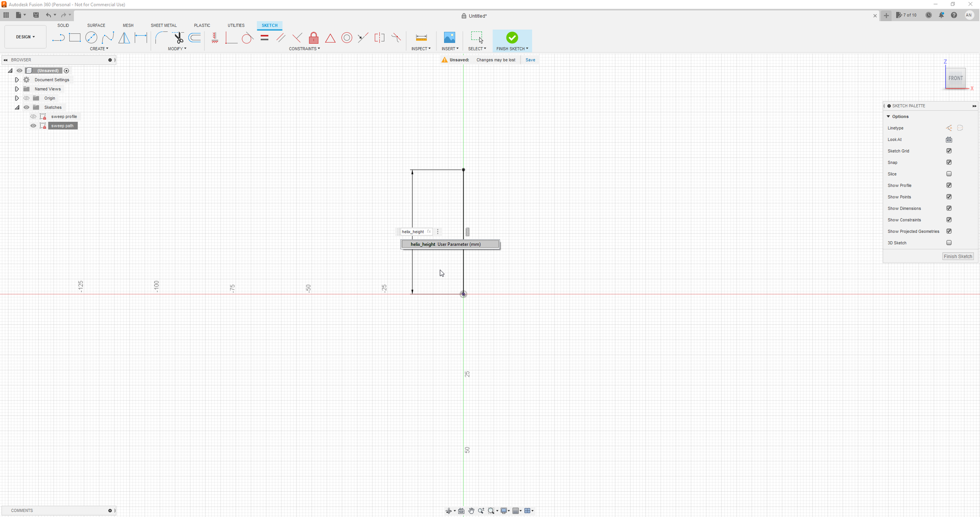Enable the 3D Sketch checkbox
This screenshot has height=517, width=980.
tap(949, 243)
